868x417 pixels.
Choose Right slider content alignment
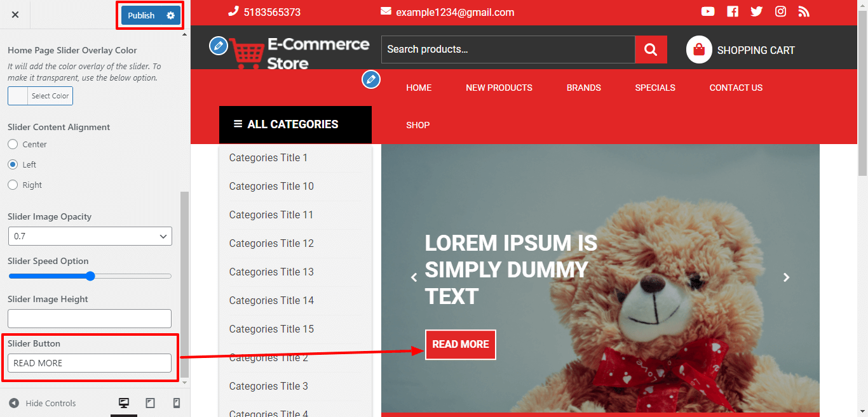[13, 185]
